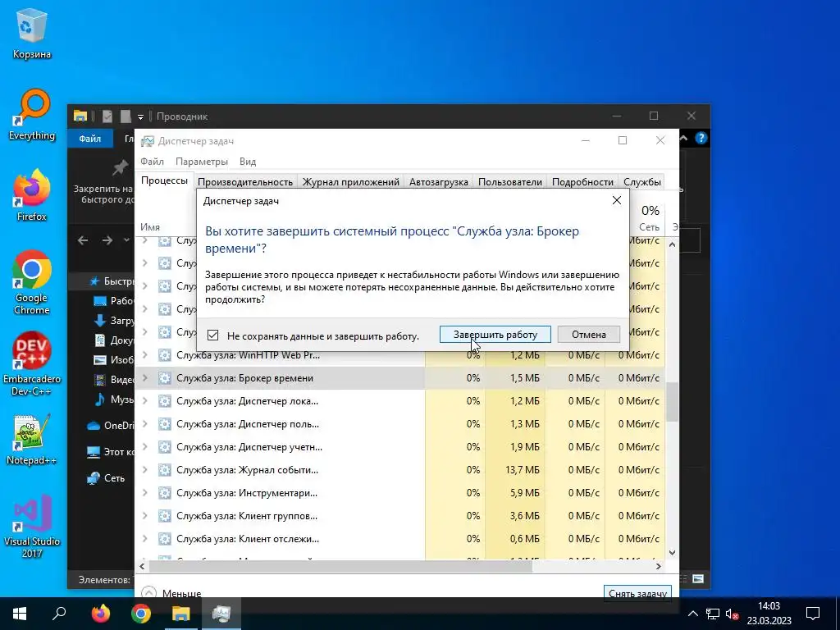Expand 'Служба узла: Инструментари...' row

click(x=144, y=493)
